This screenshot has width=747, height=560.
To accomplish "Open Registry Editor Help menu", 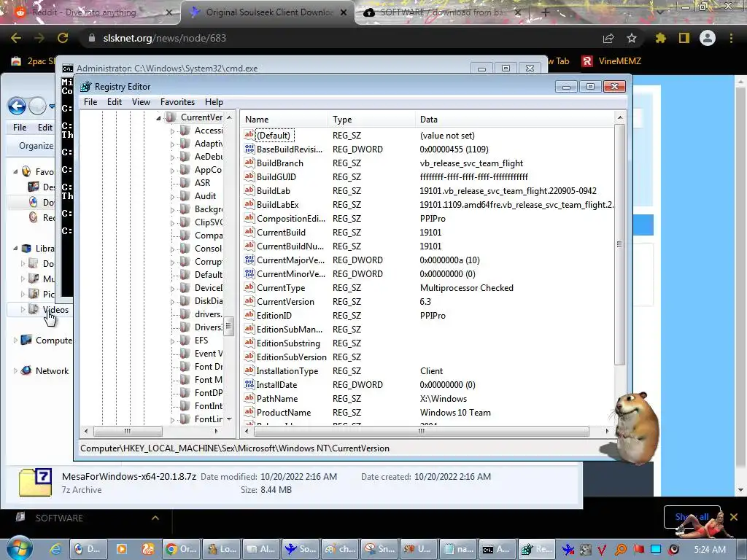I will coord(214,102).
